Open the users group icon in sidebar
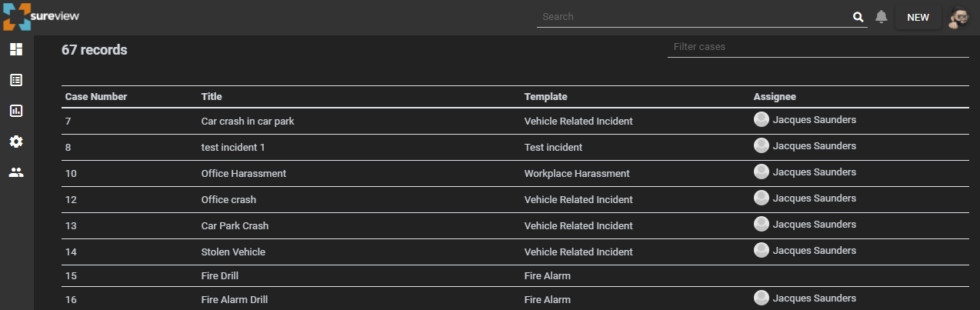Viewport: 980px width, 310px height. pos(16,172)
